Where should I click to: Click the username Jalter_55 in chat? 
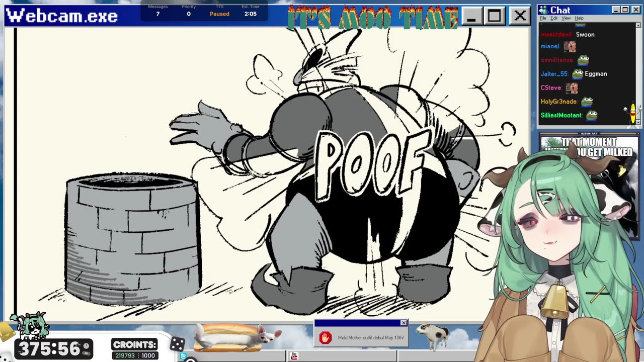[554, 74]
